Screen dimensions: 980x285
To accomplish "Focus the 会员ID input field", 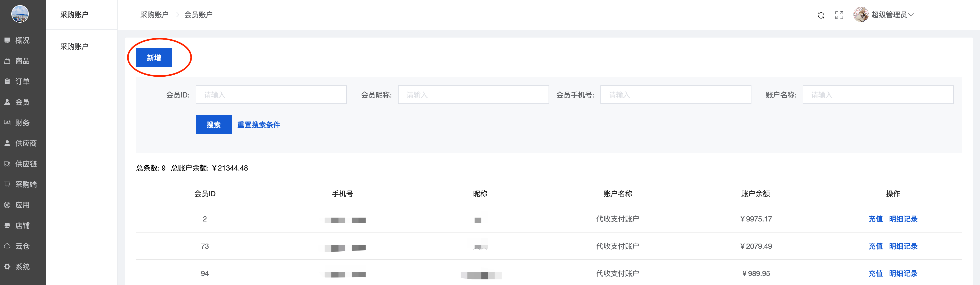I will pos(271,95).
